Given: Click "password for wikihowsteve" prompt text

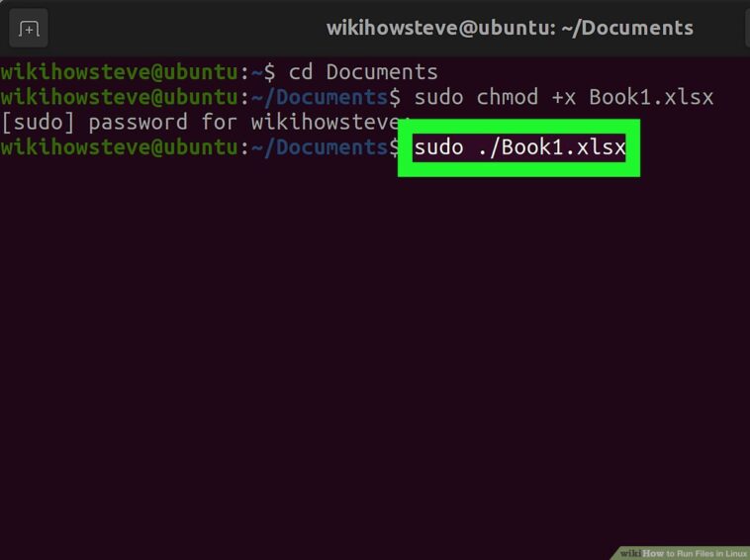Looking at the screenshot, I should (244, 123).
